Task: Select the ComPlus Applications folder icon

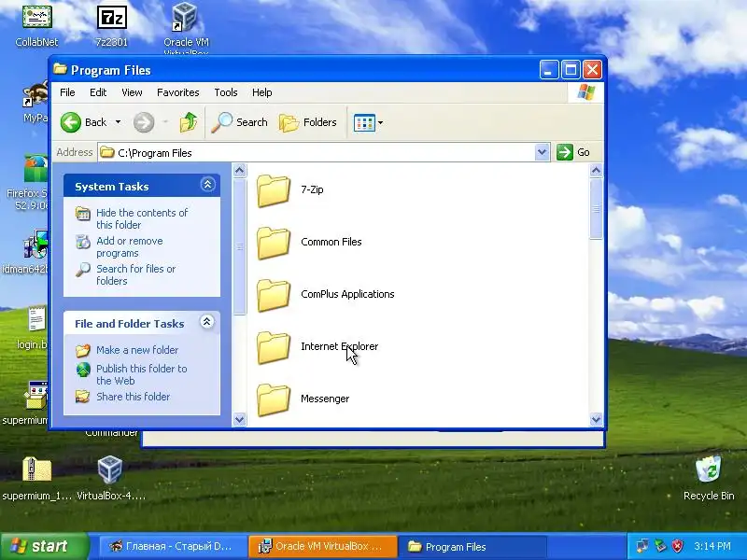Action: tap(274, 295)
